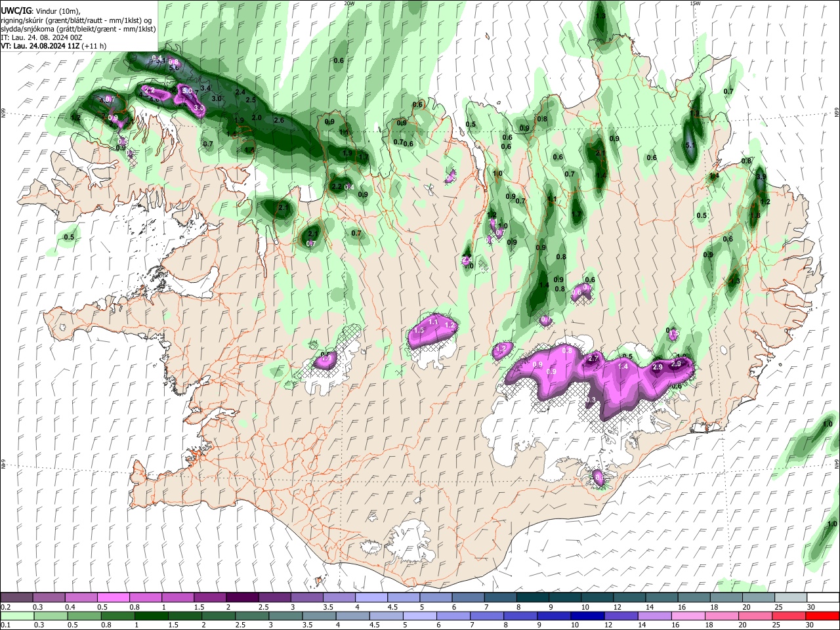
Task: Click the 'VT: Lau. 24.08.2024 11Z (+11 h)' line
Action: click(53, 46)
